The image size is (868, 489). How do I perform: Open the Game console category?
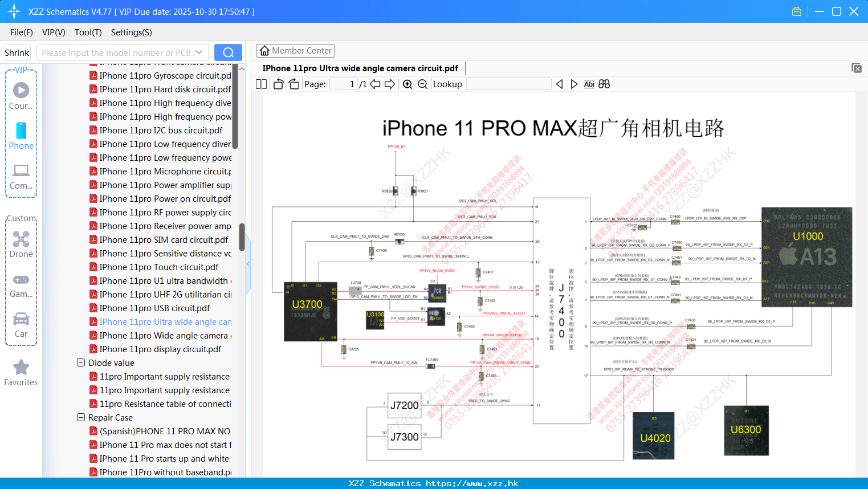click(21, 286)
